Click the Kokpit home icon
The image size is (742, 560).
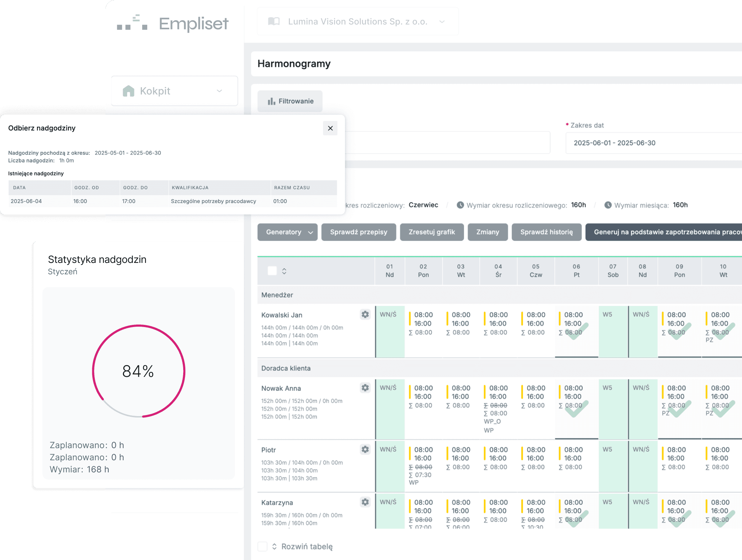[x=128, y=91]
